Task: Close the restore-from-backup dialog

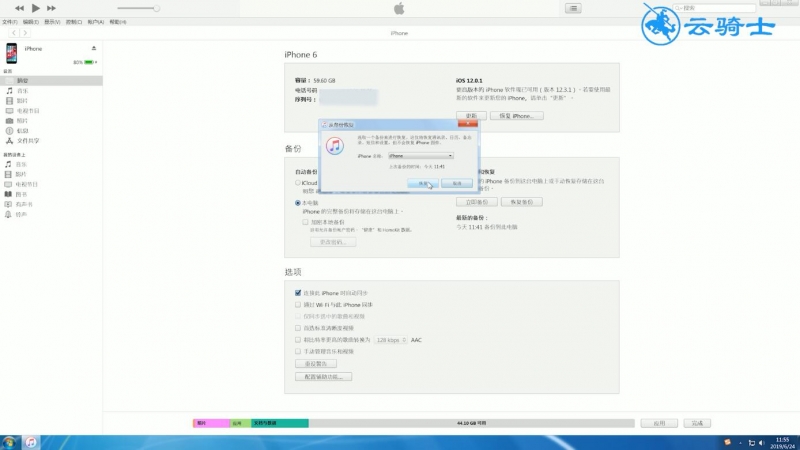Action: point(467,123)
